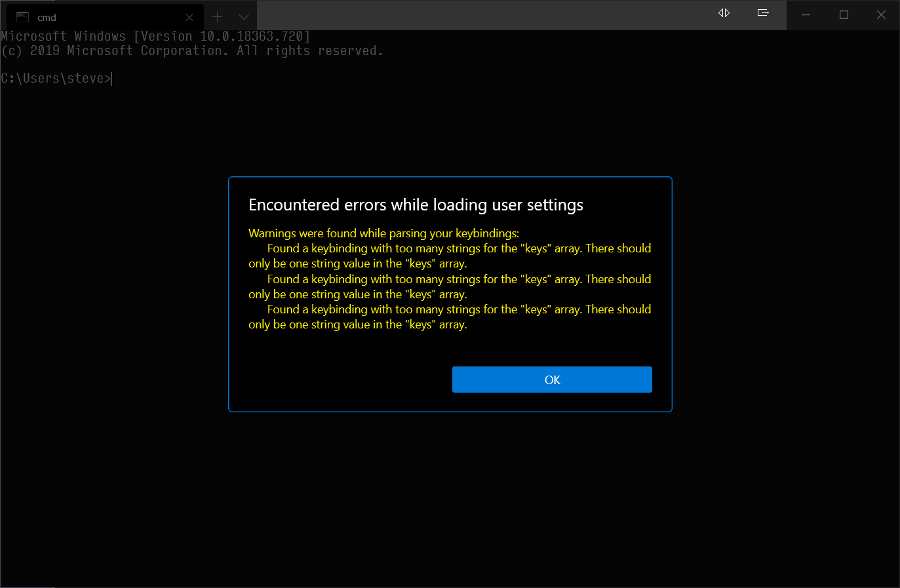Open a new tab with plus button

[218, 17]
